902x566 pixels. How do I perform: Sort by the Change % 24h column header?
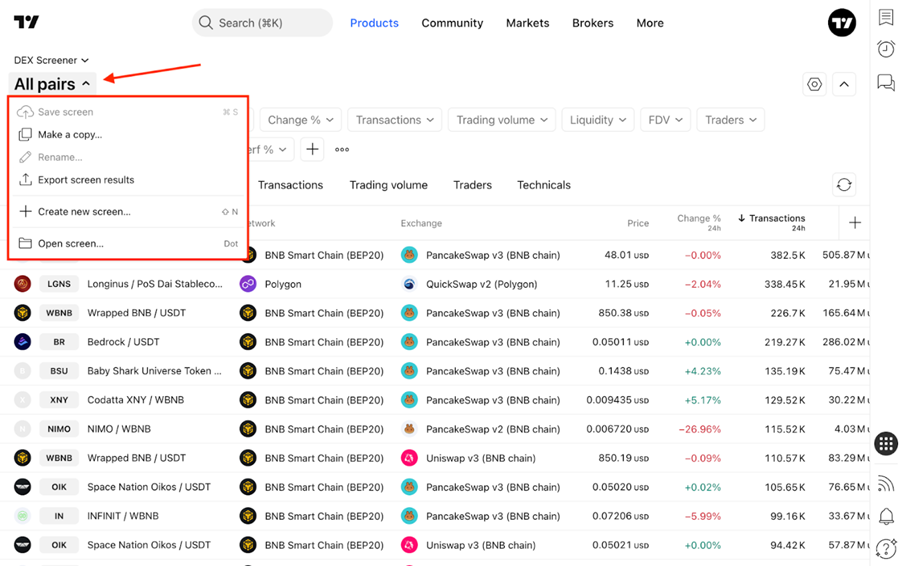[699, 223]
